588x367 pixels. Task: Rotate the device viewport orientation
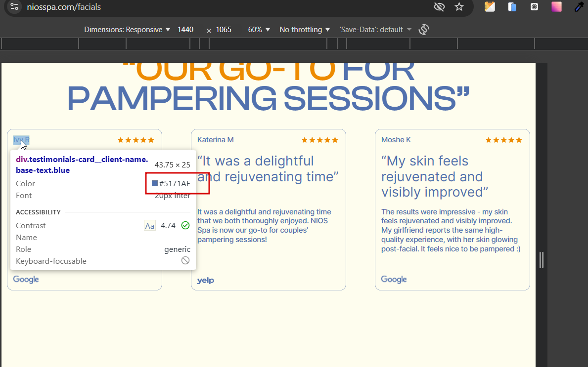424,29
